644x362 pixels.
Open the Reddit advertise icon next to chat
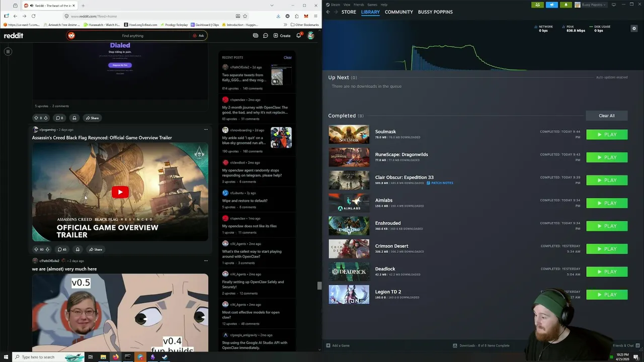[x=256, y=36]
